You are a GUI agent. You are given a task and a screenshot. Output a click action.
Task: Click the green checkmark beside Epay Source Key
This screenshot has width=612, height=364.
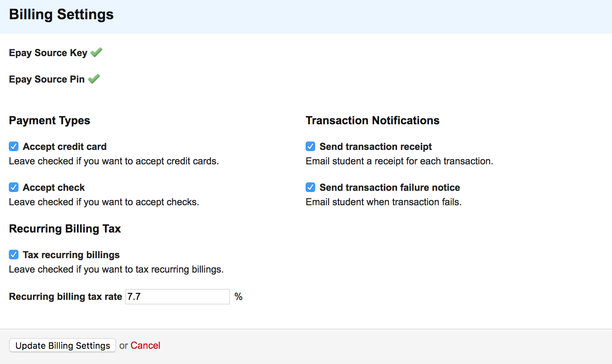pos(96,52)
